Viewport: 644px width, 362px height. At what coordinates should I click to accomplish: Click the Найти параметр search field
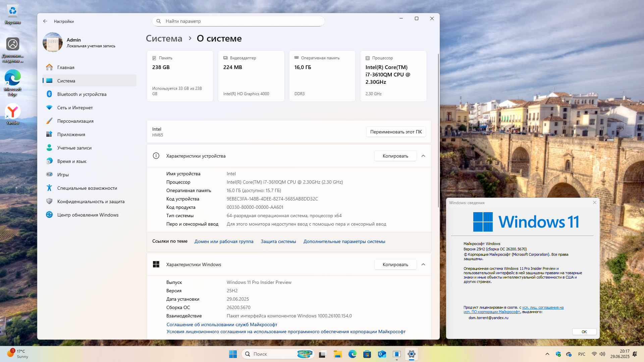(x=238, y=21)
